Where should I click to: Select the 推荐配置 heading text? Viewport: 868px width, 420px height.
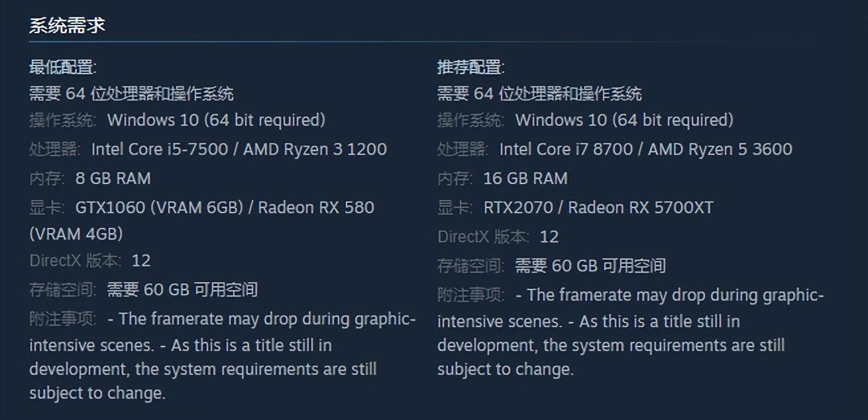[471, 67]
